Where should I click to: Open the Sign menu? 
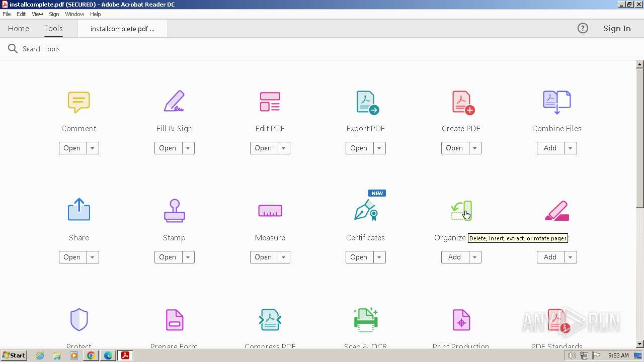54,14
